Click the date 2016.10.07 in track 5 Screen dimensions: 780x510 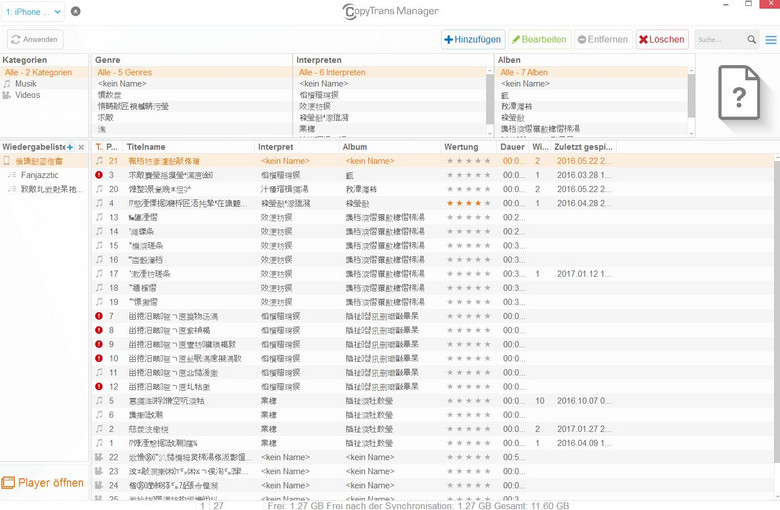click(584, 401)
